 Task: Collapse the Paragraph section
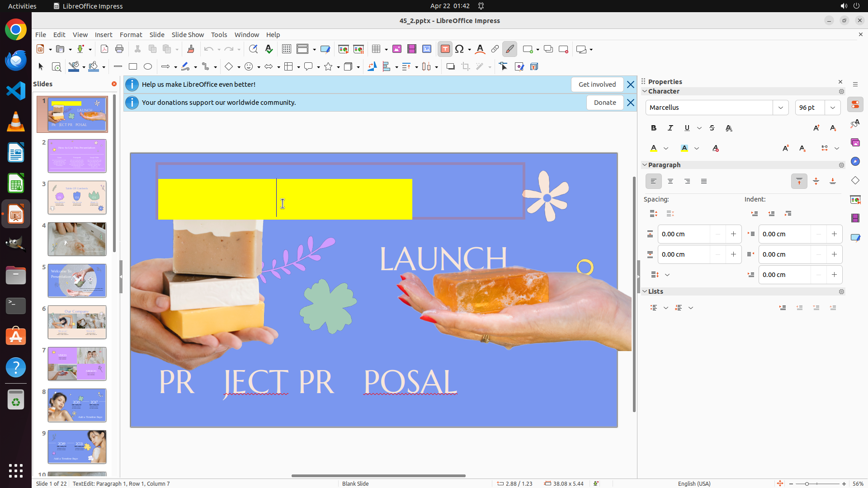645,165
